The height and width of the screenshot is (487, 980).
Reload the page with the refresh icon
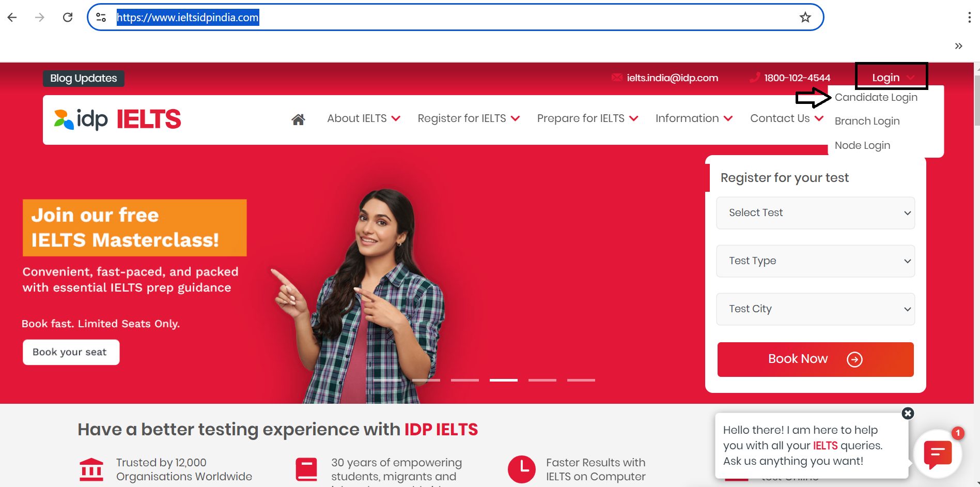67,17
